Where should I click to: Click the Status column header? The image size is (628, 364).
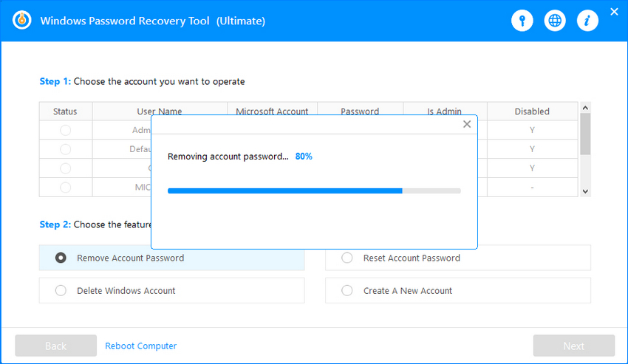65,111
